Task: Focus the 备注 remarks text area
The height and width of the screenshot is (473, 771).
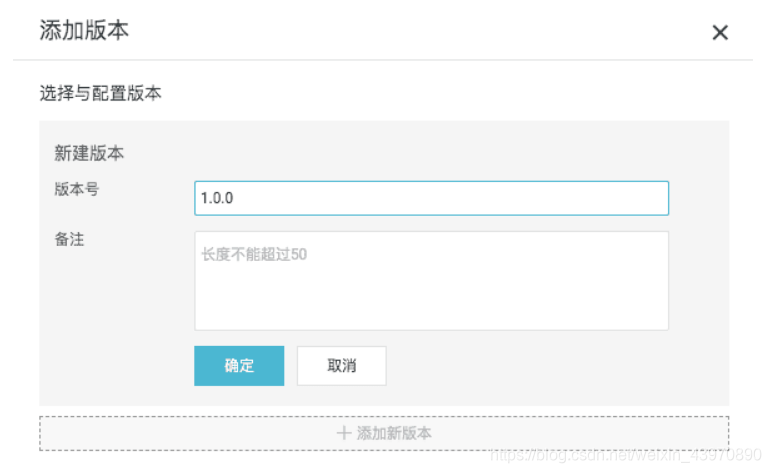Action: 431,281
